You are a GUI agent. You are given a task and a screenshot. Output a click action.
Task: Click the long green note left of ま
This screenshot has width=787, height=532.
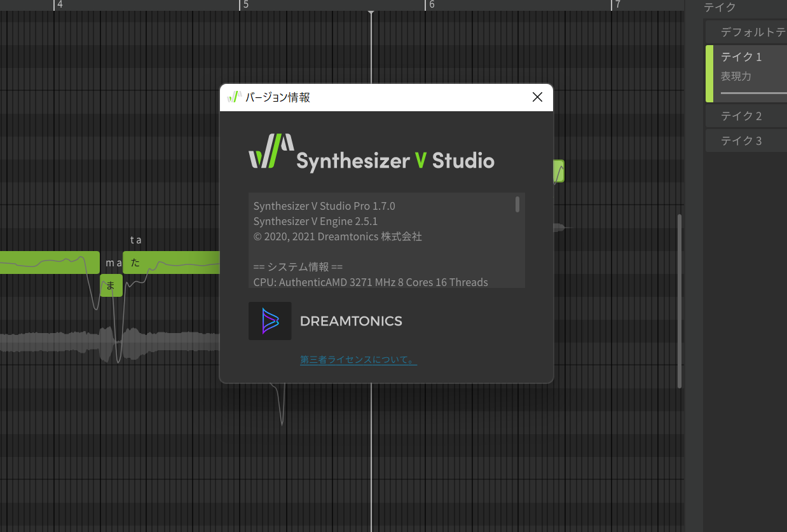point(50,263)
